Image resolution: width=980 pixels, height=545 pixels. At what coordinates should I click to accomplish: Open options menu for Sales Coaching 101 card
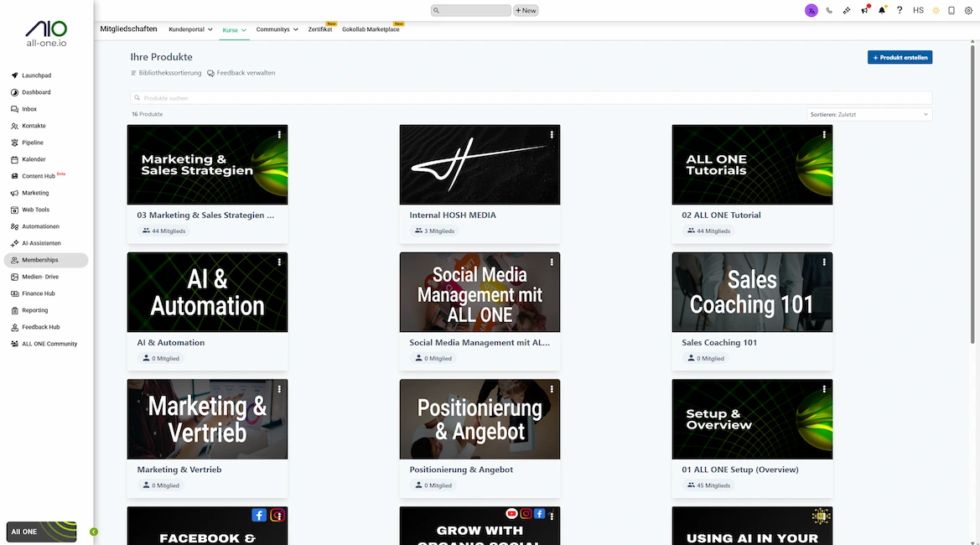point(824,262)
